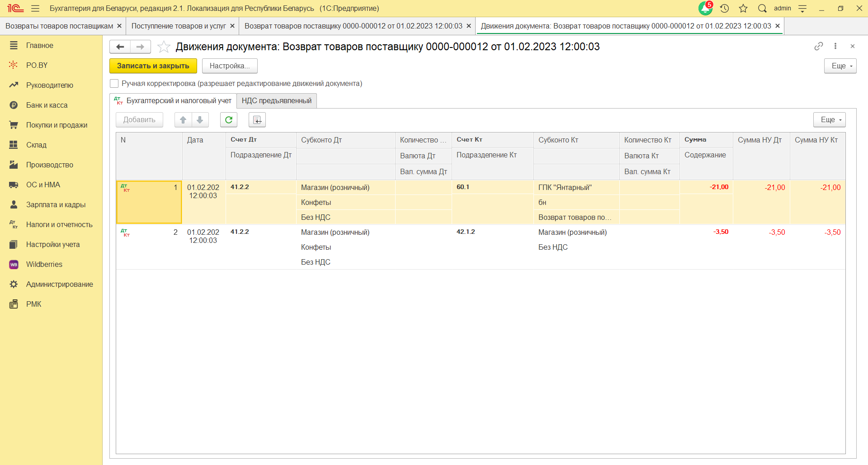The height and width of the screenshot is (465, 868).
Task: Click the refresh icon in table toolbar
Action: pyautogui.click(x=229, y=120)
